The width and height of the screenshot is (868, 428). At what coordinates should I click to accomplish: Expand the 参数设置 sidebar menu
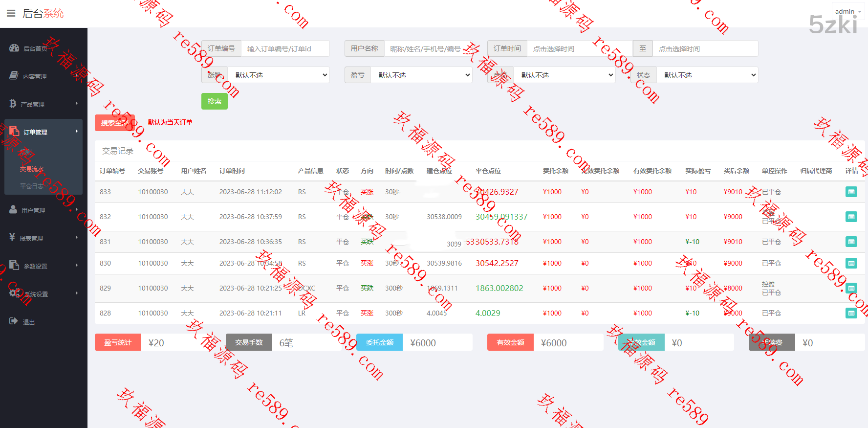tap(43, 266)
